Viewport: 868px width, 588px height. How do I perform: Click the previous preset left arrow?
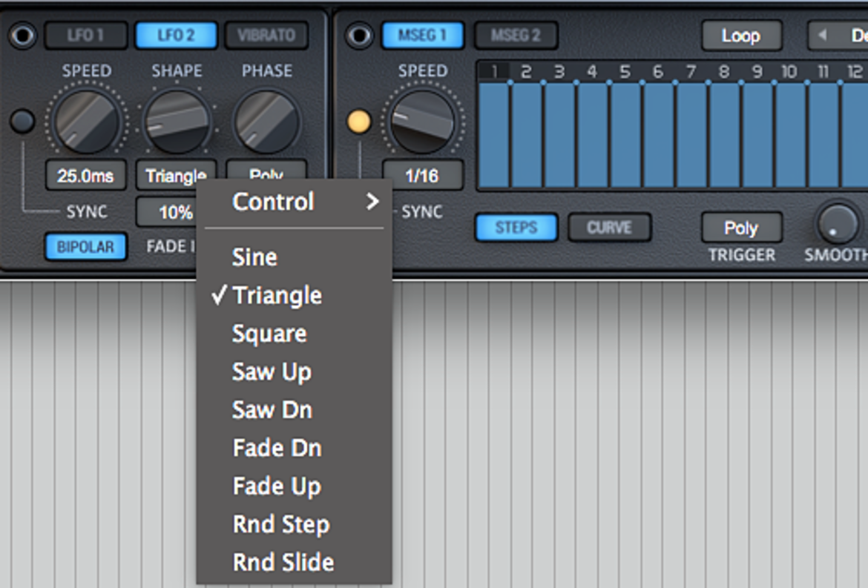click(x=823, y=36)
